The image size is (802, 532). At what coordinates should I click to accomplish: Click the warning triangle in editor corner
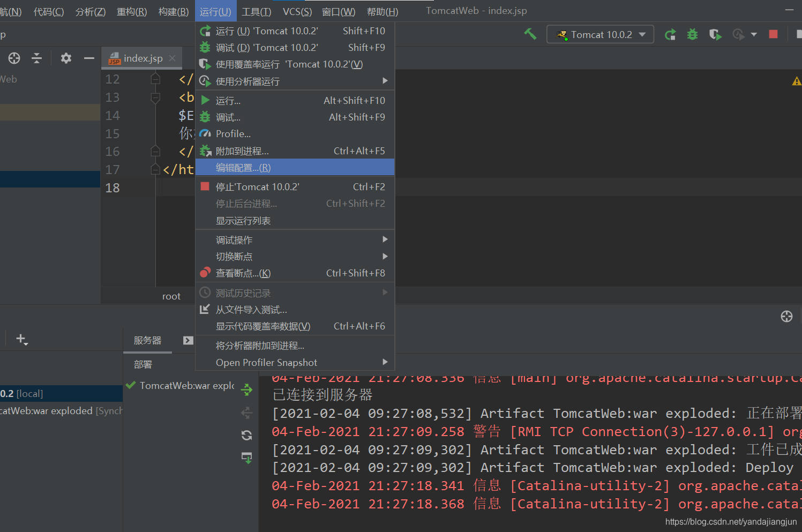[x=797, y=81]
